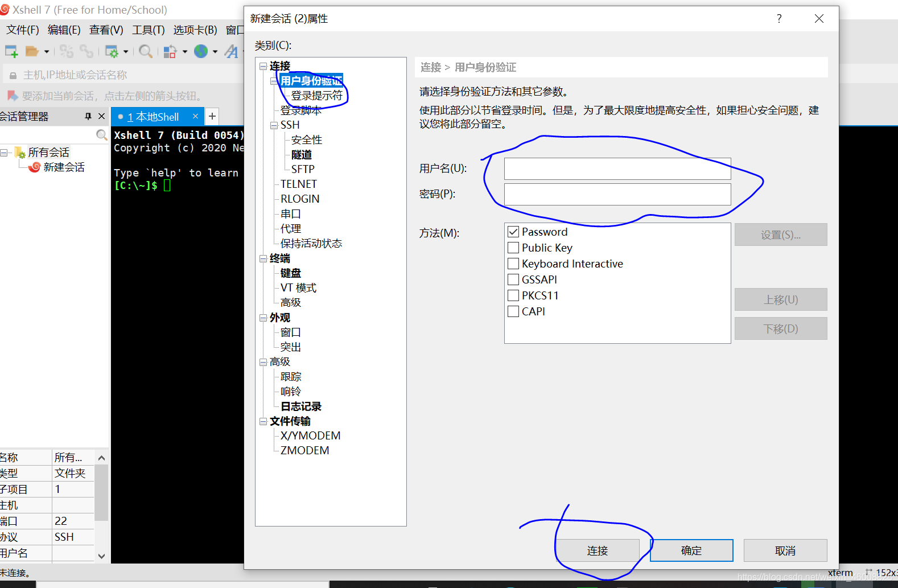Collapse the 连接 category node
The width and height of the screenshot is (898, 588).
263,66
